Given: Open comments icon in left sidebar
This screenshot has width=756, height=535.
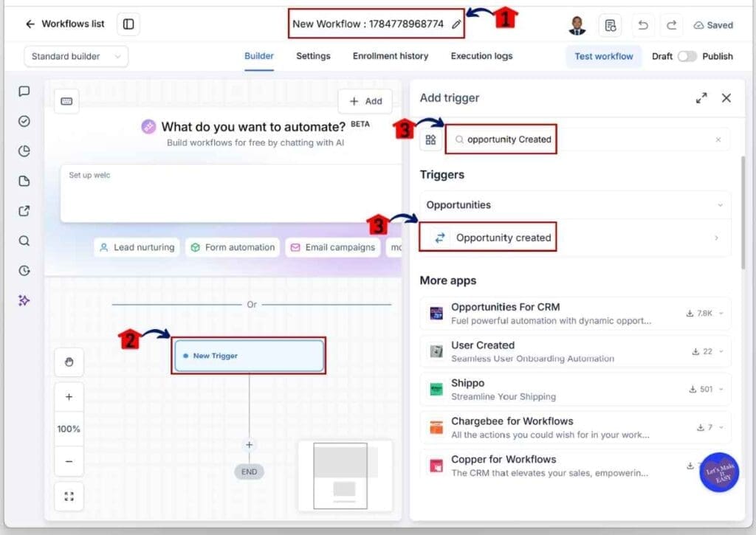Looking at the screenshot, I should 24,91.
